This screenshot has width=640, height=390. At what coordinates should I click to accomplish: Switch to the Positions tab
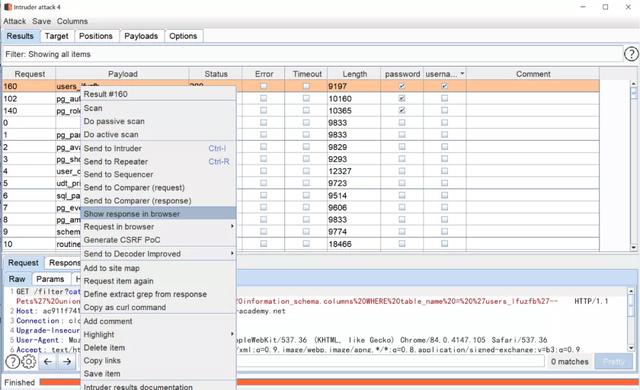[96, 36]
